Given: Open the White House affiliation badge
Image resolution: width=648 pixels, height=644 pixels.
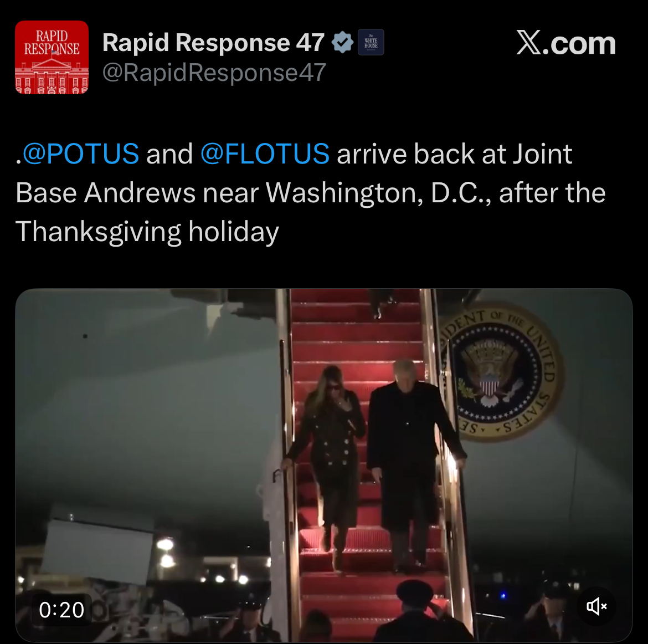Looking at the screenshot, I should point(371,42).
